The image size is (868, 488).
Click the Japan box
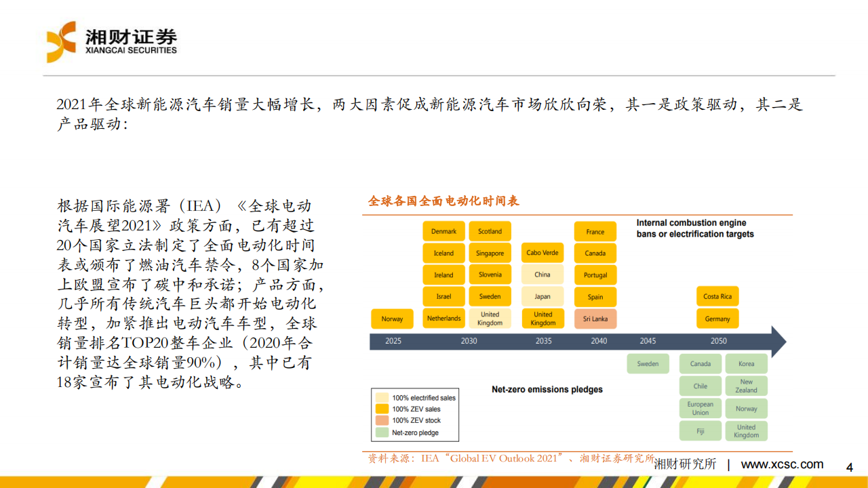coord(542,296)
